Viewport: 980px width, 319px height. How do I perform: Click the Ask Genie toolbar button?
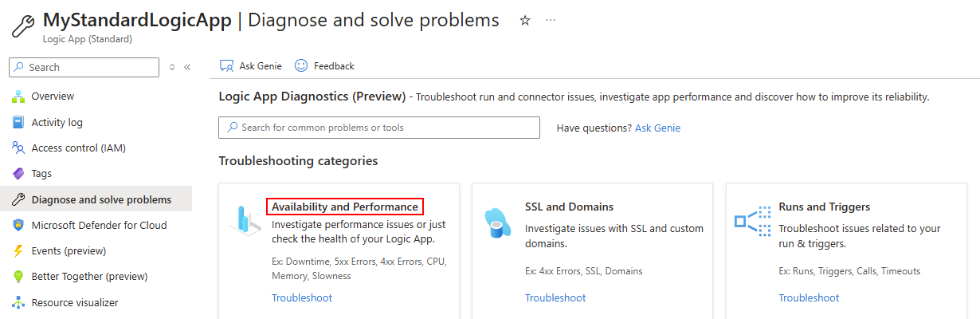[251, 66]
